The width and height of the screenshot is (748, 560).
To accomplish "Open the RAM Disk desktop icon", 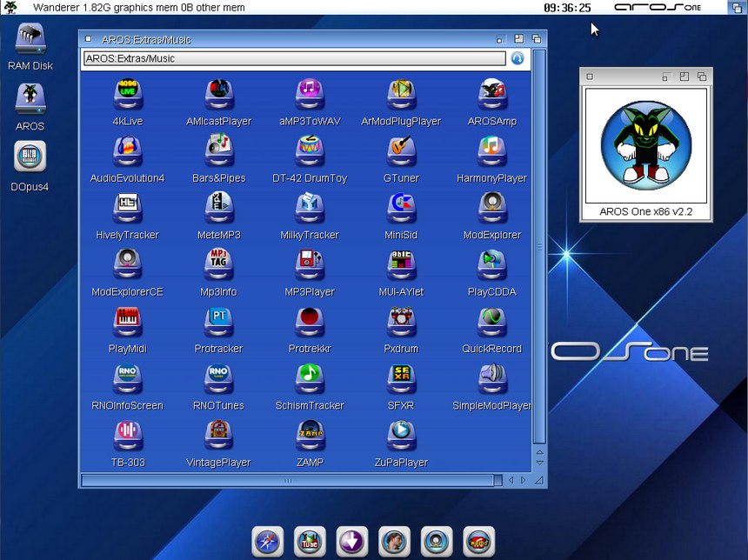I will click(x=30, y=40).
